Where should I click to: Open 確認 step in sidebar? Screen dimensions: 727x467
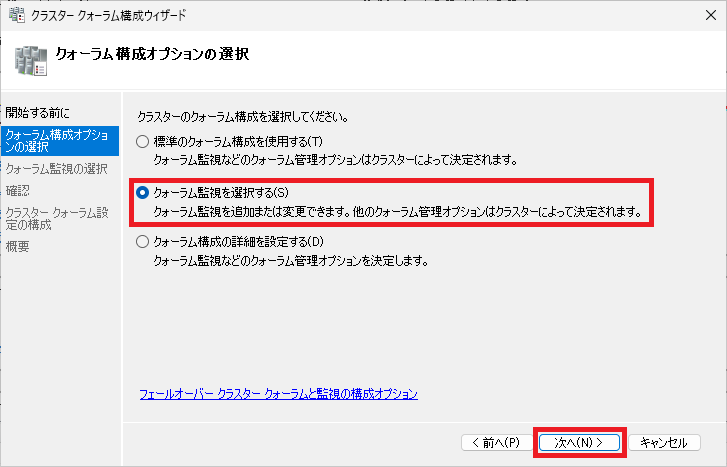pos(18,191)
